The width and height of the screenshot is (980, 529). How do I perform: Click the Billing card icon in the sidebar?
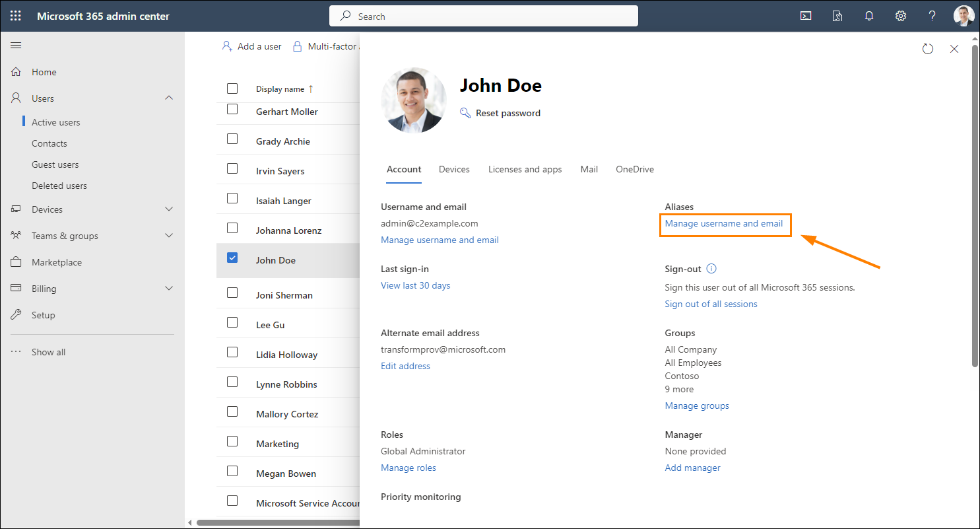[16, 289]
